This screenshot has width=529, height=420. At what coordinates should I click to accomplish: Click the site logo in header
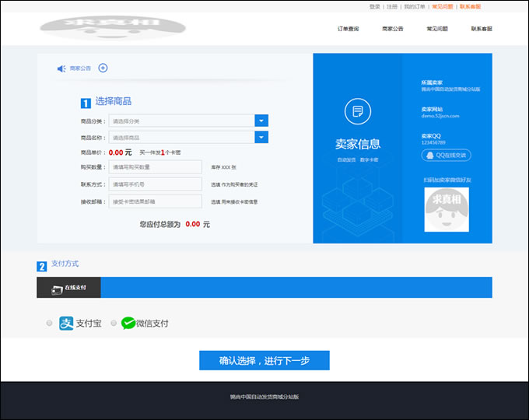[113, 28]
